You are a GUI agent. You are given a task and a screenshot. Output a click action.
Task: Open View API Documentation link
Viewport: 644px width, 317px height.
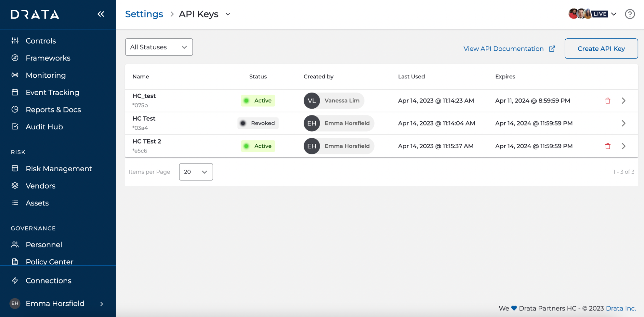point(504,49)
